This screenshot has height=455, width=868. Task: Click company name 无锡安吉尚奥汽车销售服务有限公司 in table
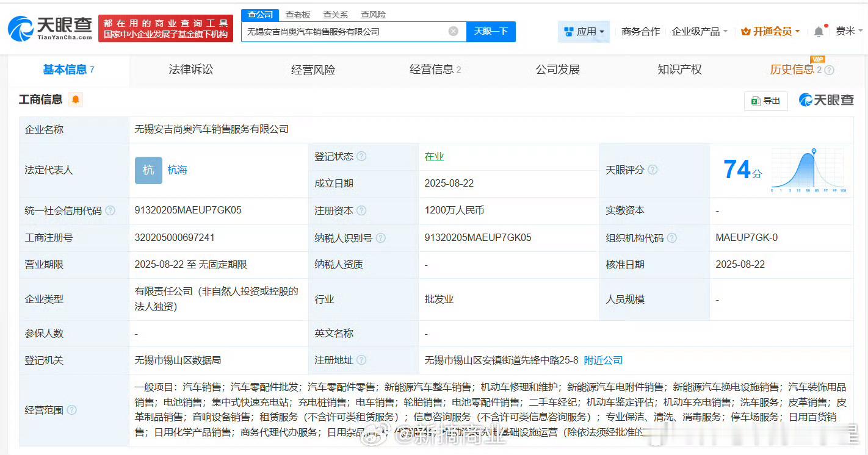tap(212, 129)
